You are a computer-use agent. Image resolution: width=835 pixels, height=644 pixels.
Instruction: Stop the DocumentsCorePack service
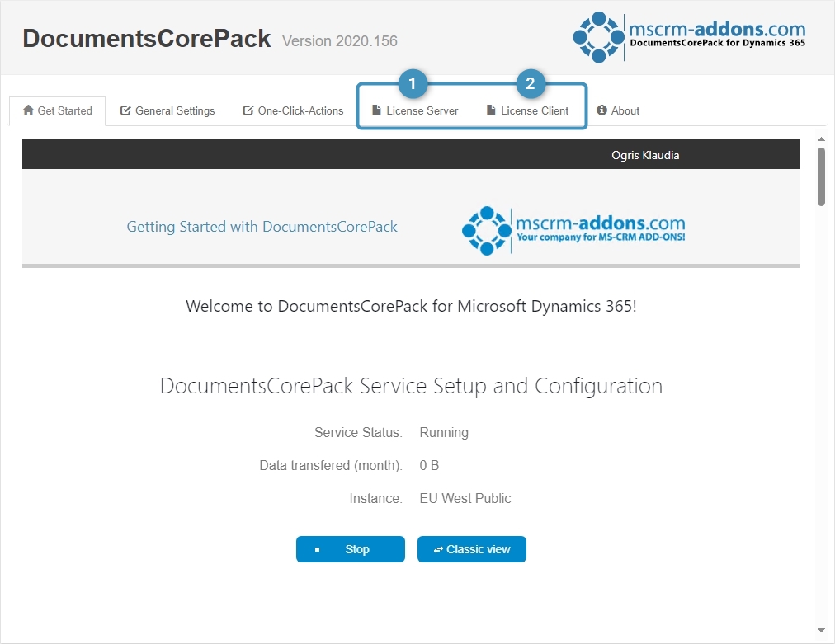(351, 548)
